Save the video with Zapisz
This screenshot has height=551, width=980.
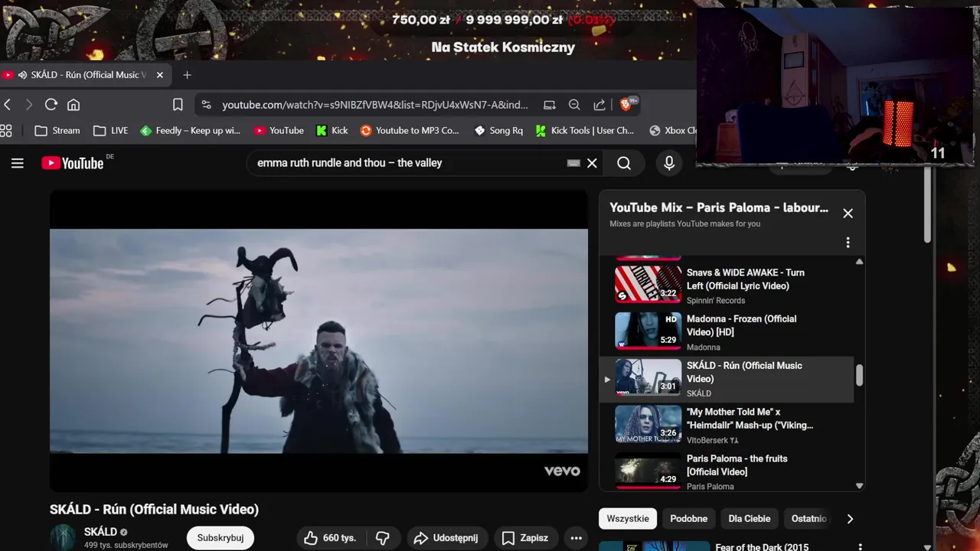coord(525,538)
